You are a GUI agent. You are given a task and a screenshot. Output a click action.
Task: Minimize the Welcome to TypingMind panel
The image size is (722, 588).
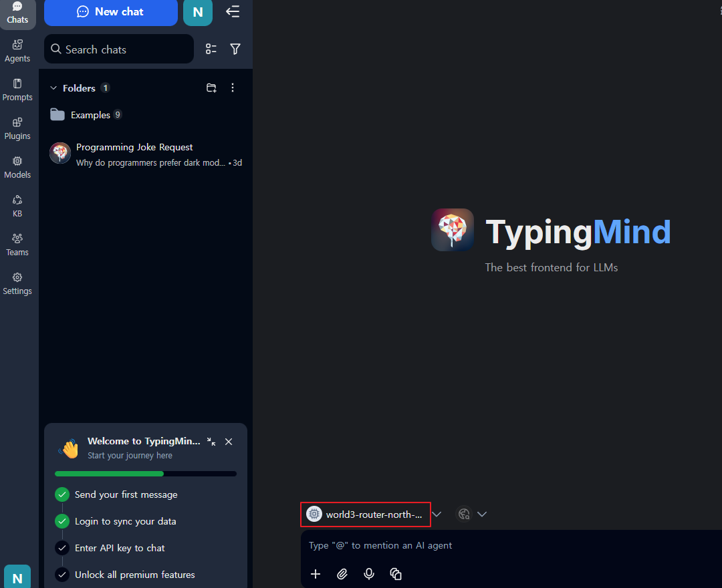(x=211, y=442)
